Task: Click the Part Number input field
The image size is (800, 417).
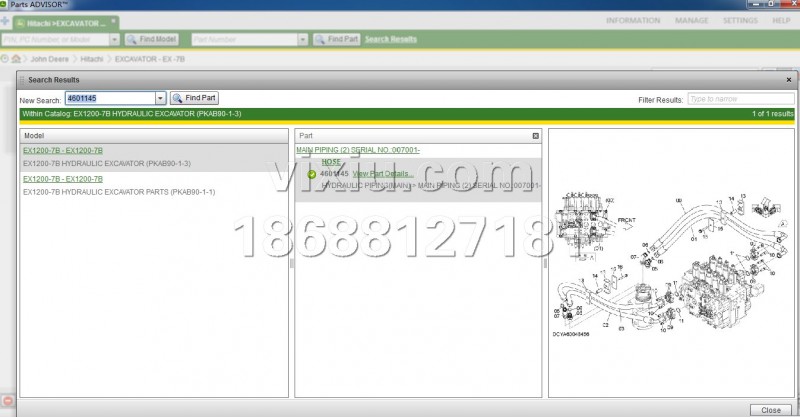Action: [244, 39]
